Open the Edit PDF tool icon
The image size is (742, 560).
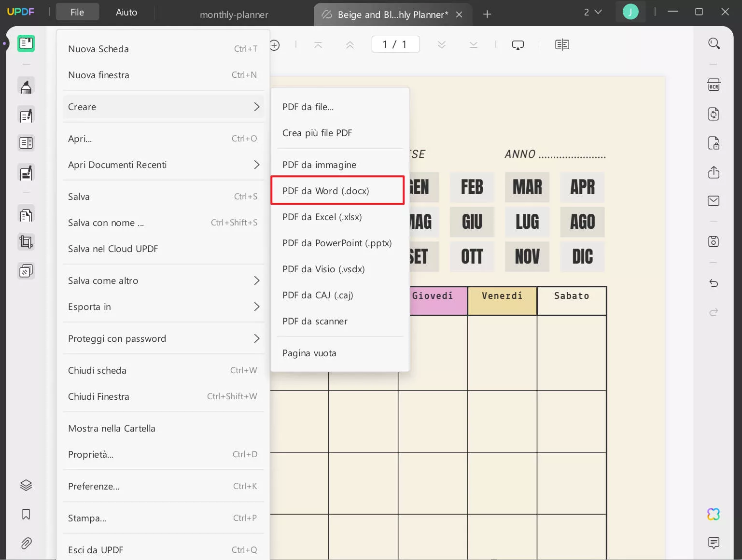(x=26, y=115)
